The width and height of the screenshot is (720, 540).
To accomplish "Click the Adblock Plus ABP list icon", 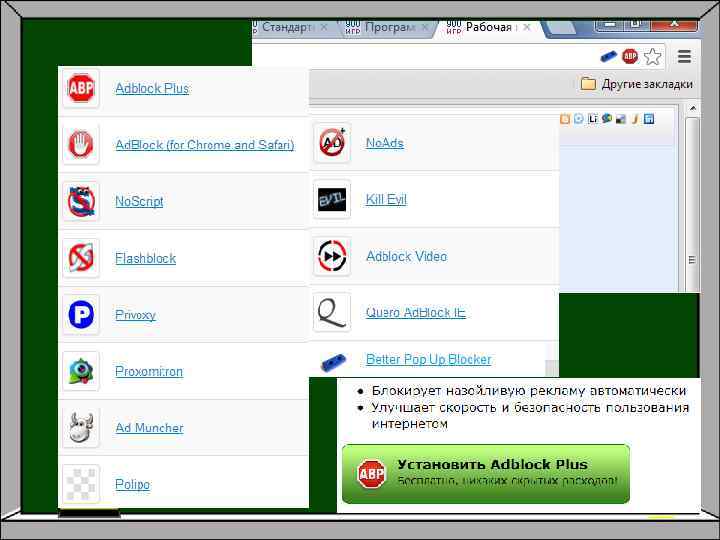I will [81, 88].
